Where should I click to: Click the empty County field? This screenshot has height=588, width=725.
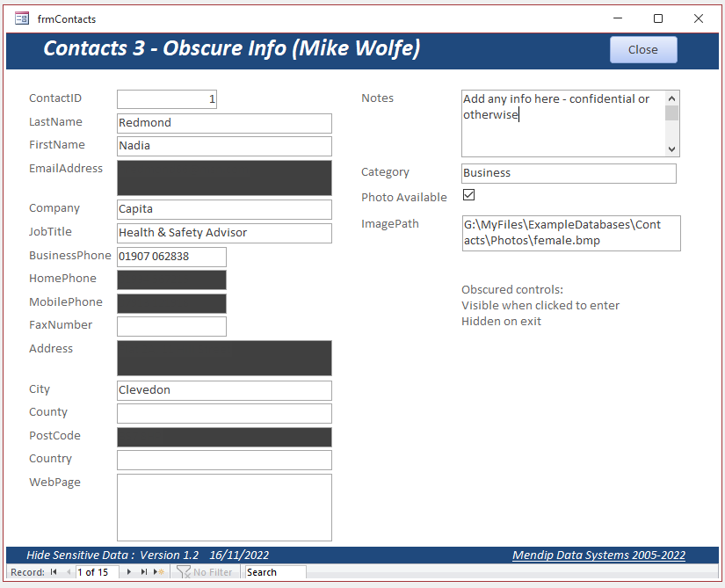tap(224, 414)
